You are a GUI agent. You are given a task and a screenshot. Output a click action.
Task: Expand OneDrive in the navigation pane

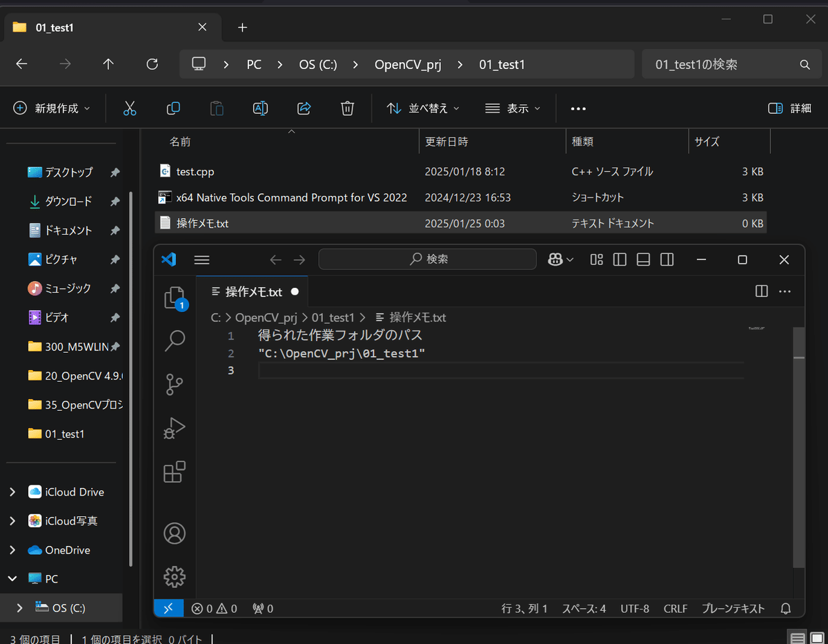click(x=12, y=550)
